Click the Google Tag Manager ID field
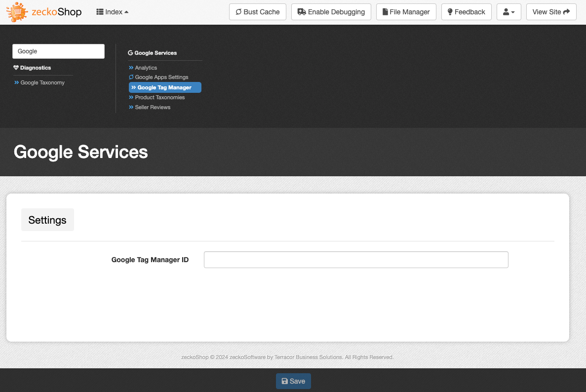Image resolution: width=586 pixels, height=392 pixels. point(355,260)
